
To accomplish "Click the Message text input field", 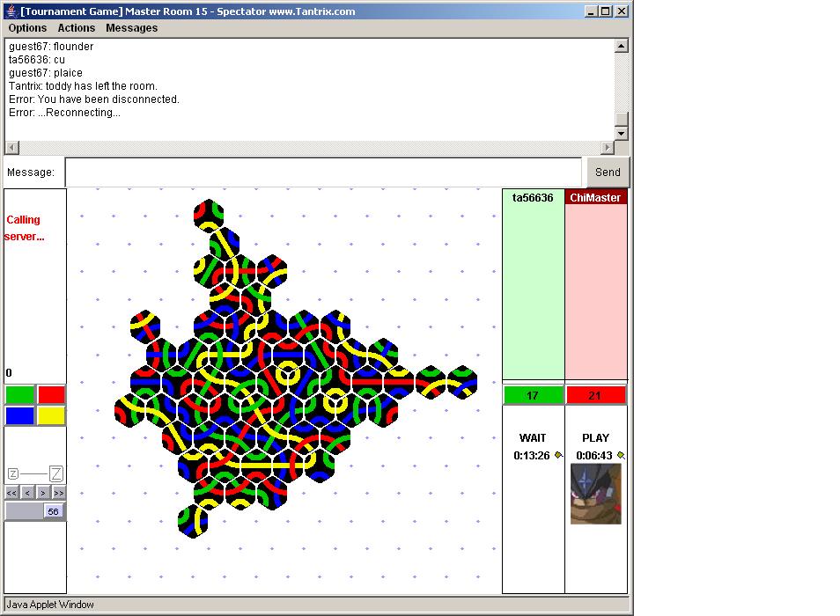I will (x=323, y=172).
